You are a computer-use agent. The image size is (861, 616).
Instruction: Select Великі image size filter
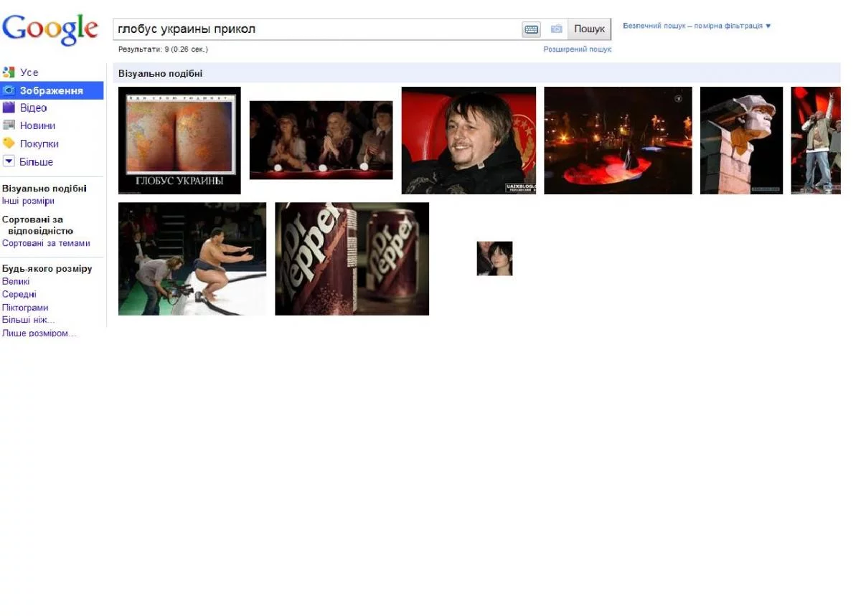coord(16,281)
